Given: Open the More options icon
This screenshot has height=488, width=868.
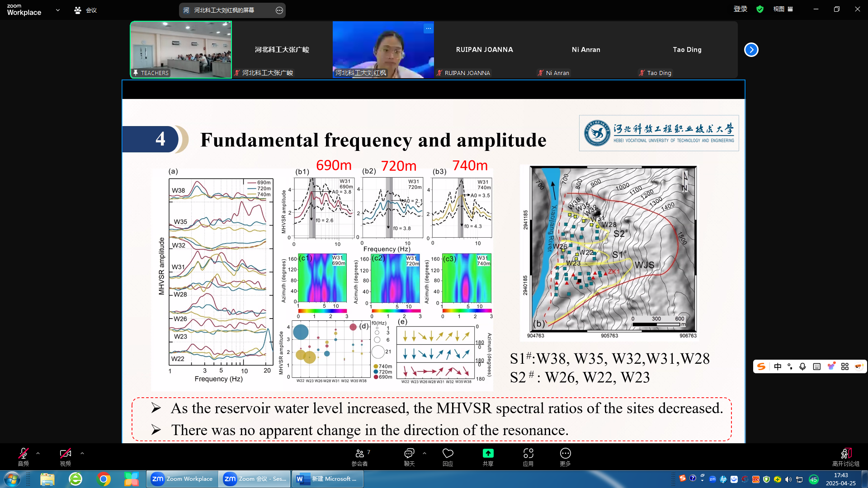Looking at the screenshot, I should 565,454.
